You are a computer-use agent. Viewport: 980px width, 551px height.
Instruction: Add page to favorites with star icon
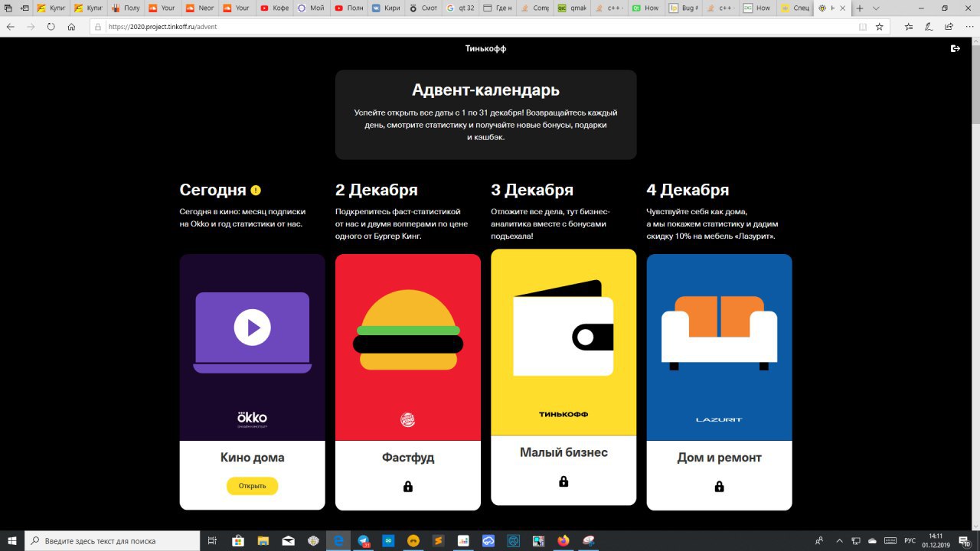(880, 26)
